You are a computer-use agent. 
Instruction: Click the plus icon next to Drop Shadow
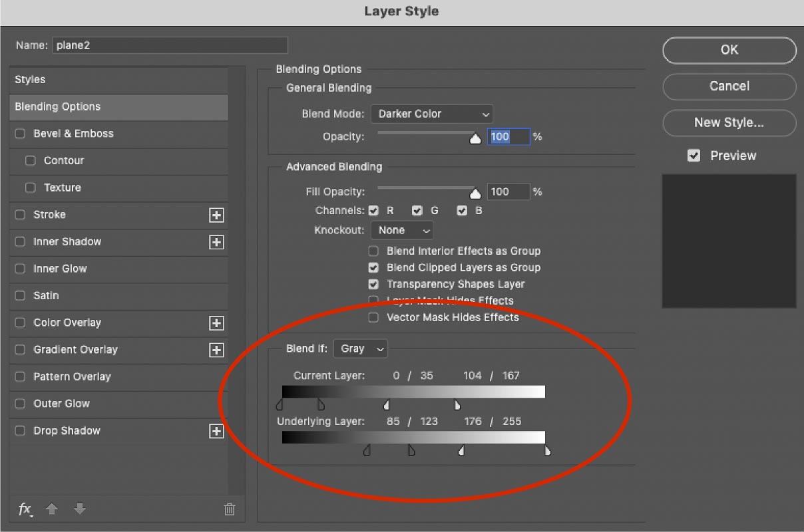[216, 431]
